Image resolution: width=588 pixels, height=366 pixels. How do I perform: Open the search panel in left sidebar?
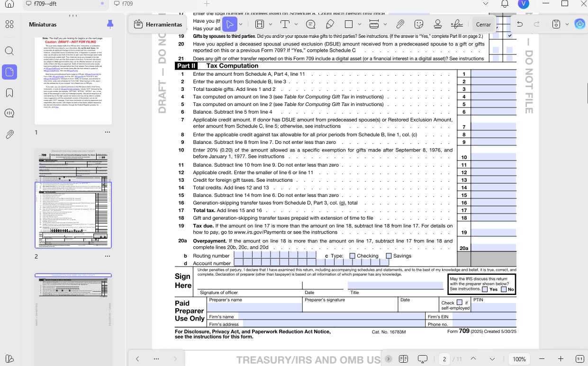[x=9, y=51]
